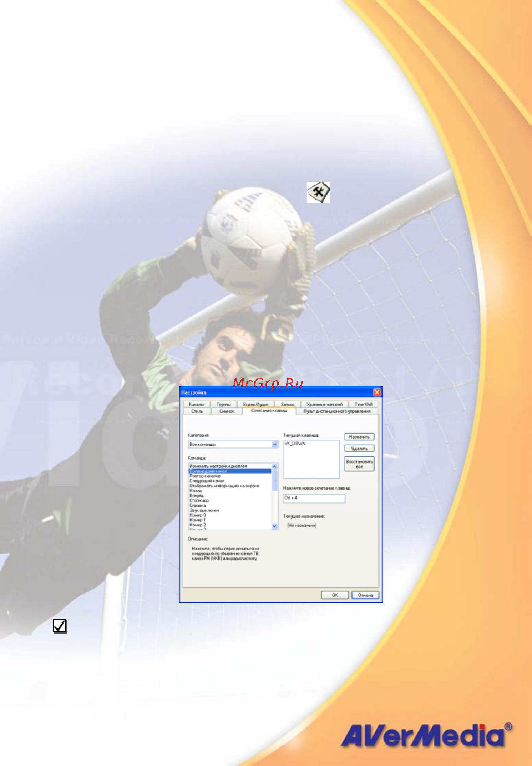Switch to the Снимок tab
The width and height of the screenshot is (532, 766).
tap(227, 411)
